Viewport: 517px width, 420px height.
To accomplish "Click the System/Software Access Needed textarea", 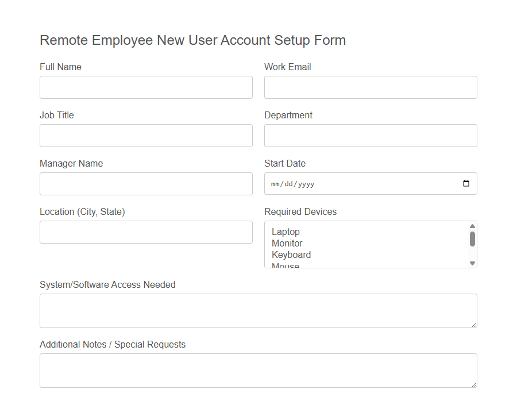I will click(258, 310).
